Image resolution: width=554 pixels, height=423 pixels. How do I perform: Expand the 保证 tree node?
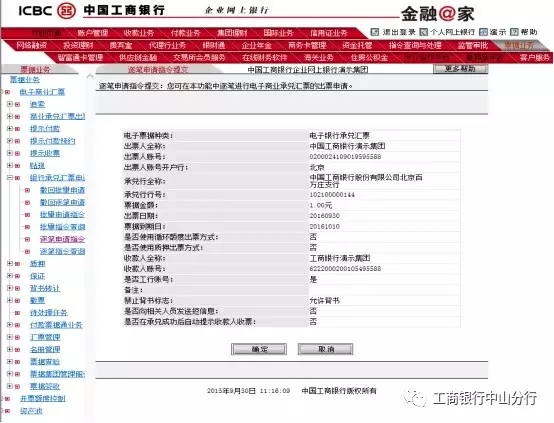pyautogui.click(x=10, y=276)
